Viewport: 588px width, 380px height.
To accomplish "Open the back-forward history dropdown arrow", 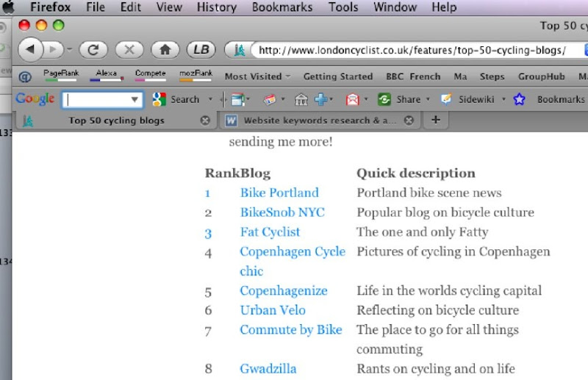I will pyautogui.click(x=70, y=49).
